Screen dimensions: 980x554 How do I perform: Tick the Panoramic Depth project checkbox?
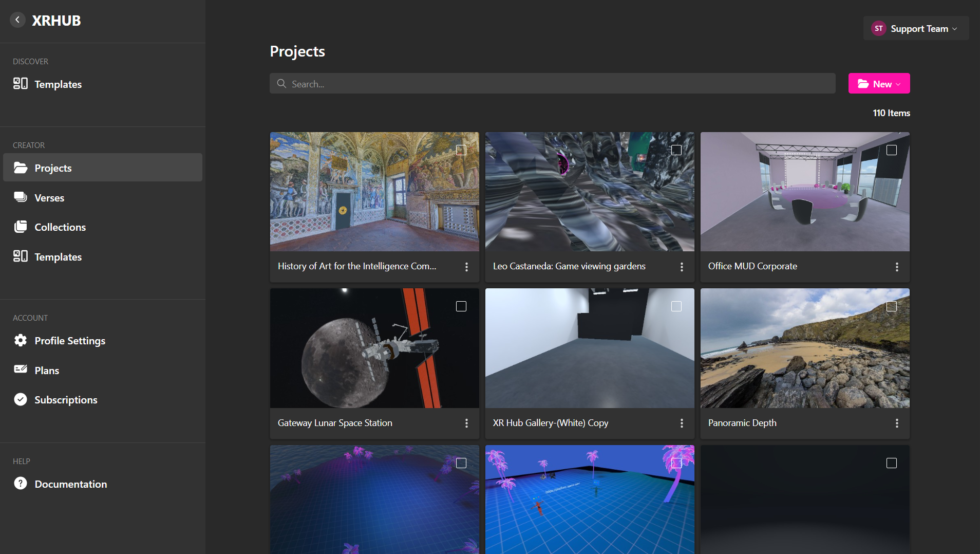click(891, 306)
